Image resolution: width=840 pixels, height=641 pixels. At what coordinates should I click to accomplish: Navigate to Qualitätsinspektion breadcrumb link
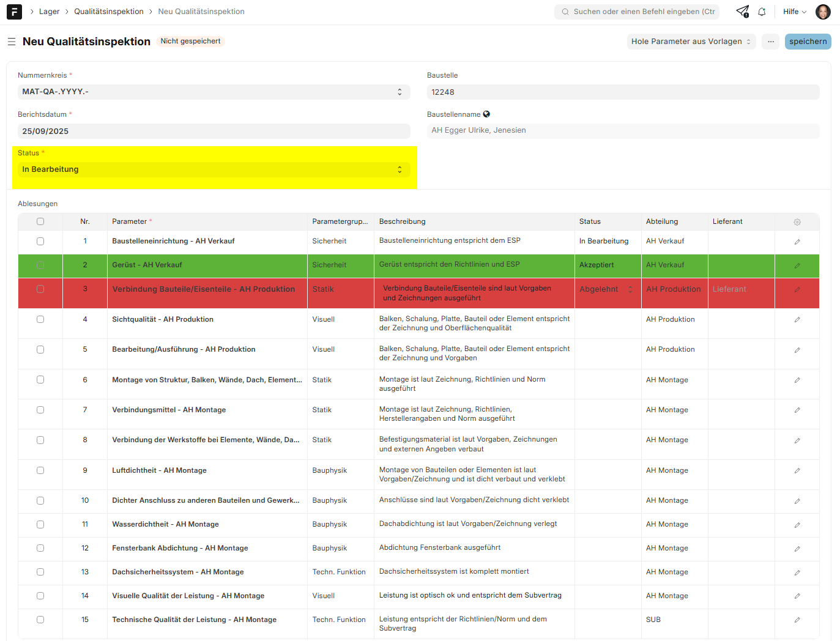109,12
